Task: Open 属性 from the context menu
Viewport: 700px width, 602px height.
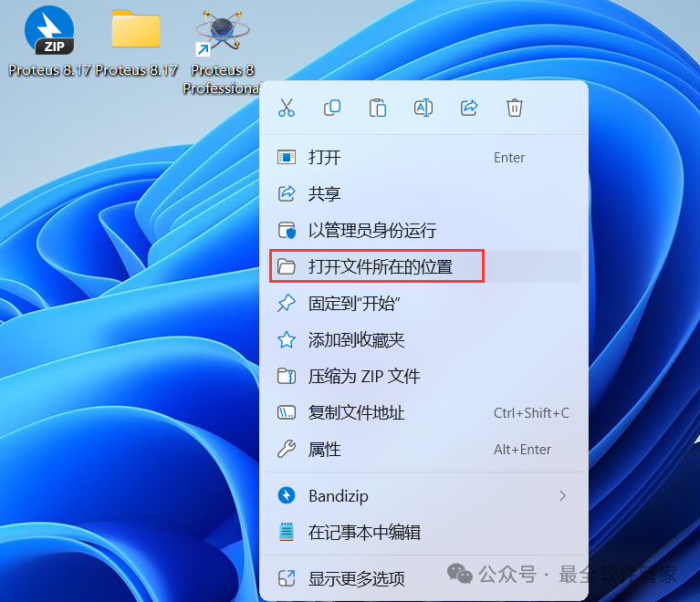Action: coord(325,450)
